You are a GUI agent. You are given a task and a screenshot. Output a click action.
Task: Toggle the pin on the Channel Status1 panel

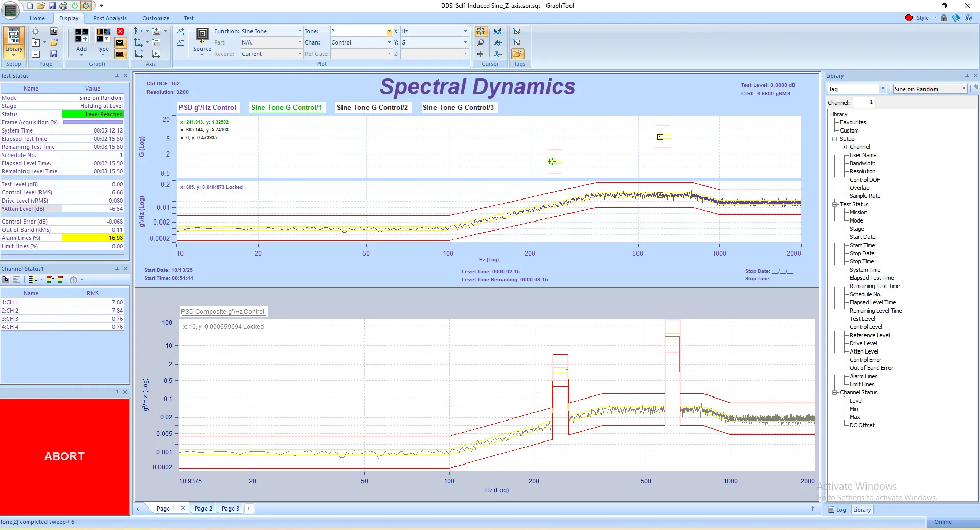[x=117, y=268]
